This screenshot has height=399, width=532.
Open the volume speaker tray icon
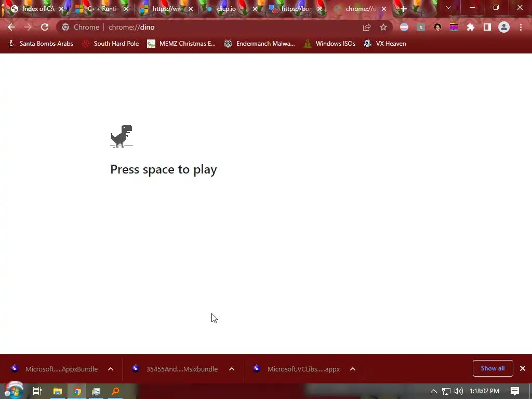coord(458,391)
